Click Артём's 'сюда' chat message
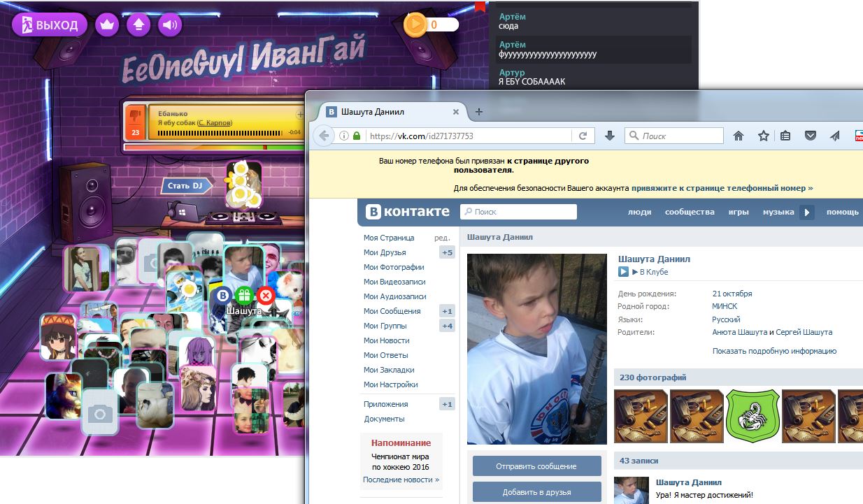This screenshot has height=504, width=863. [508, 27]
